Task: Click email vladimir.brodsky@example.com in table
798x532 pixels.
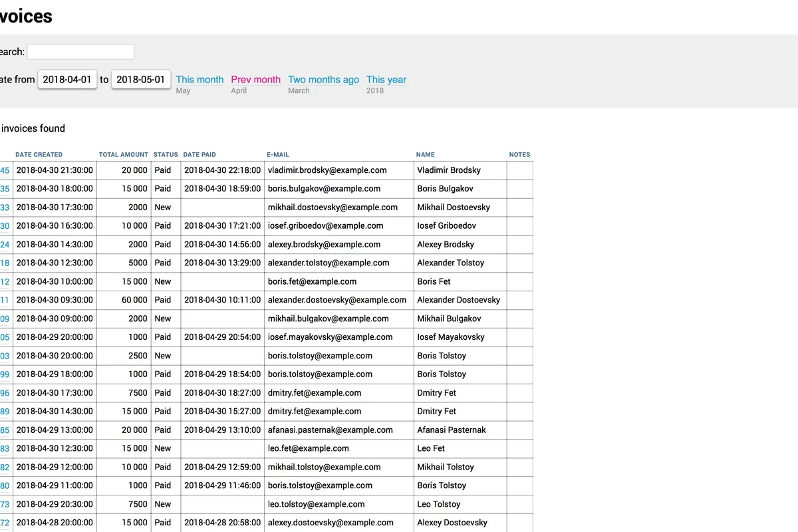Action: [x=327, y=170]
